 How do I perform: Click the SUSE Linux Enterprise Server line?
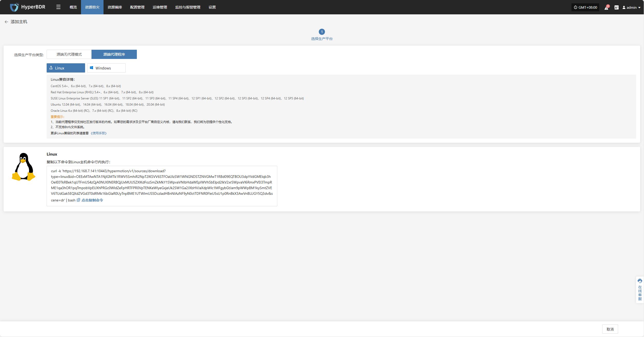pyautogui.click(x=177, y=98)
